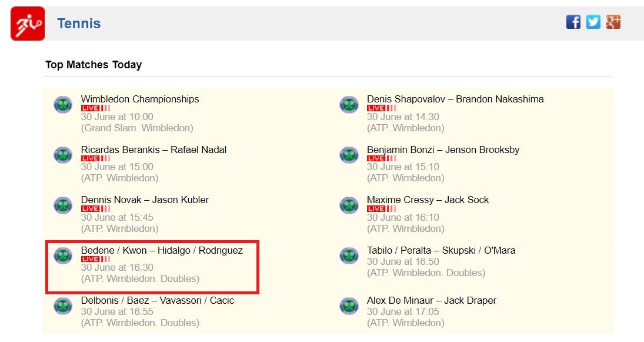Share the page on Facebook

tap(573, 22)
